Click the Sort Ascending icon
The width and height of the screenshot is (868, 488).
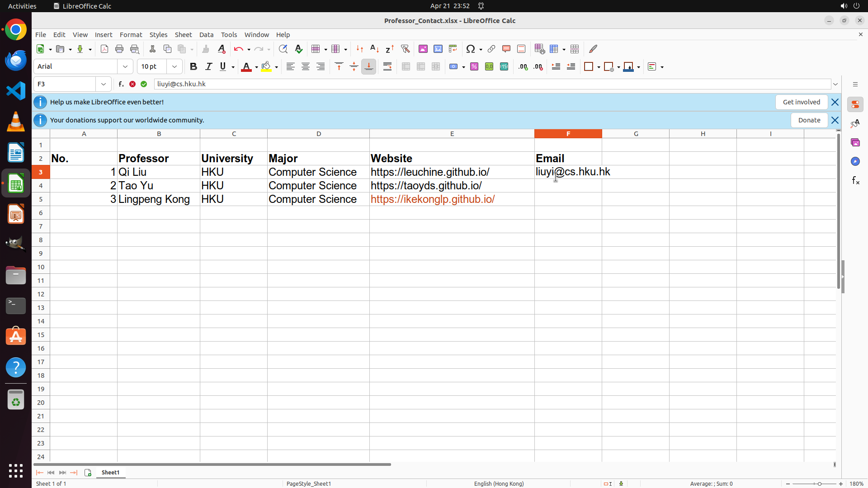(x=374, y=49)
